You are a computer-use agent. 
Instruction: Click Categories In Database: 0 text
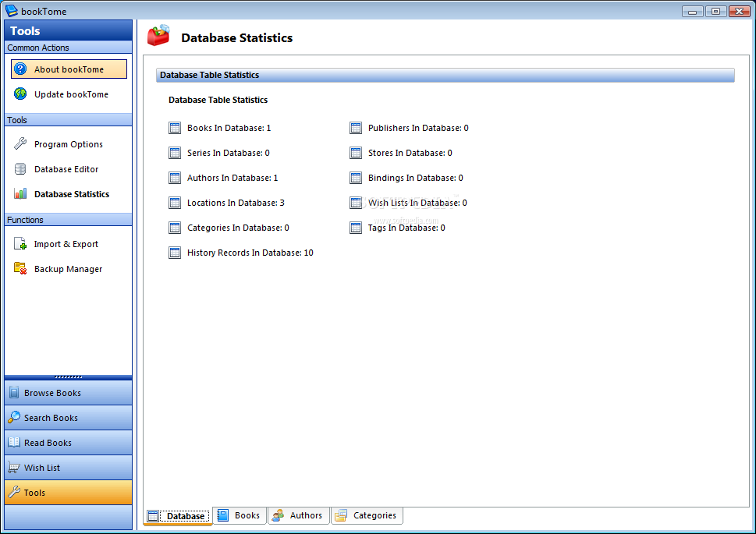(238, 228)
